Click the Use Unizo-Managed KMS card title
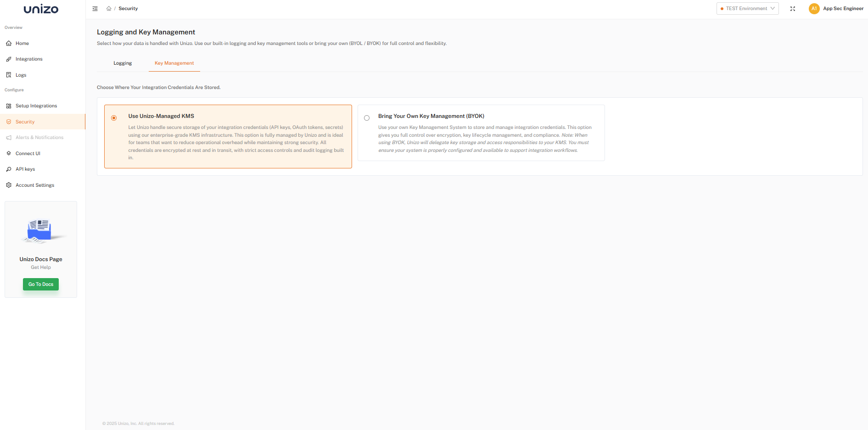The width and height of the screenshot is (868, 430). (161, 116)
